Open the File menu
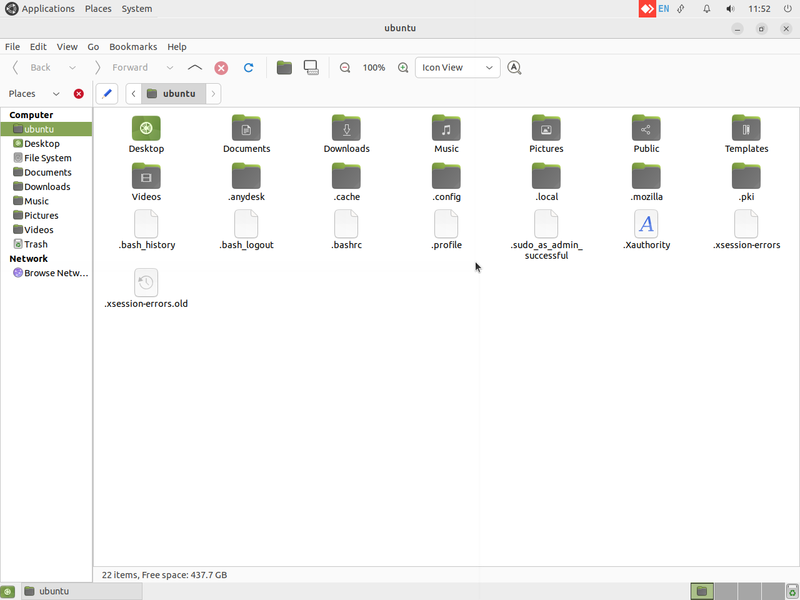This screenshot has height=600, width=800. (x=12, y=47)
